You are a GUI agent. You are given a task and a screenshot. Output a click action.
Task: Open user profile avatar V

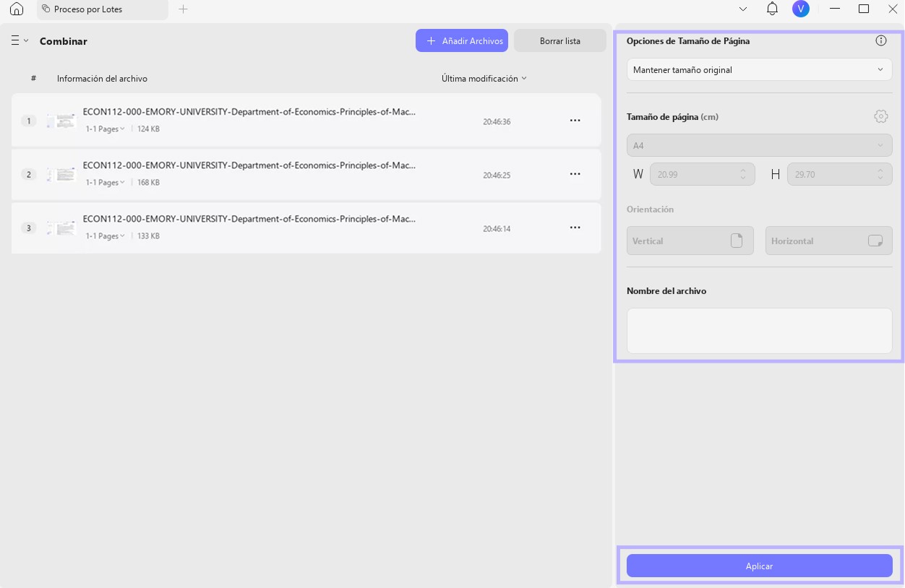click(x=800, y=9)
